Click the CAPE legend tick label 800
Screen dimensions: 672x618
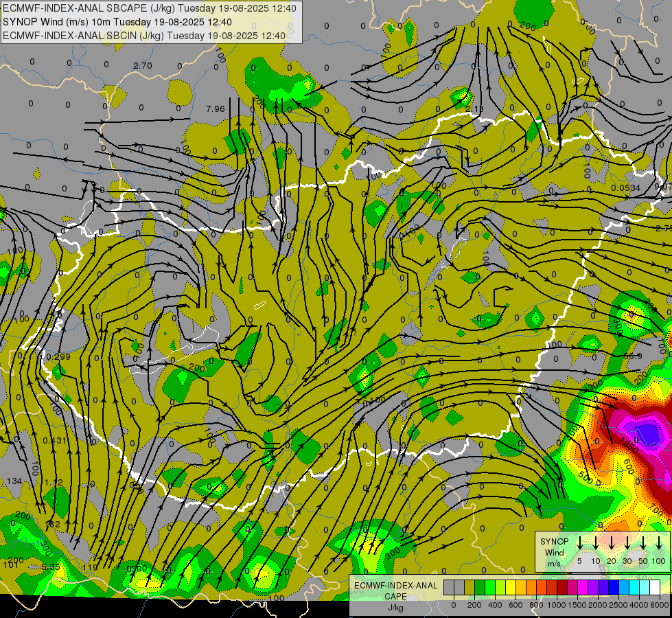[536, 605]
